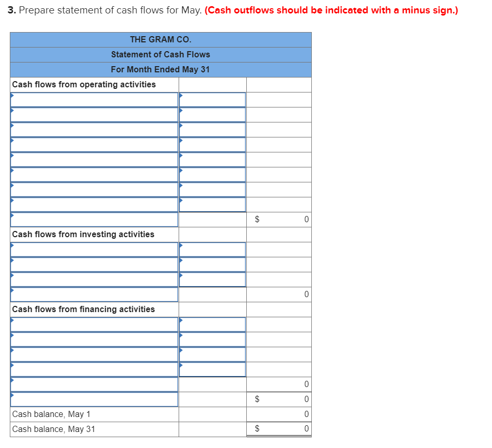
Task: Open net change label dropdown above Cash balance, May 1
Action: click(94, 399)
